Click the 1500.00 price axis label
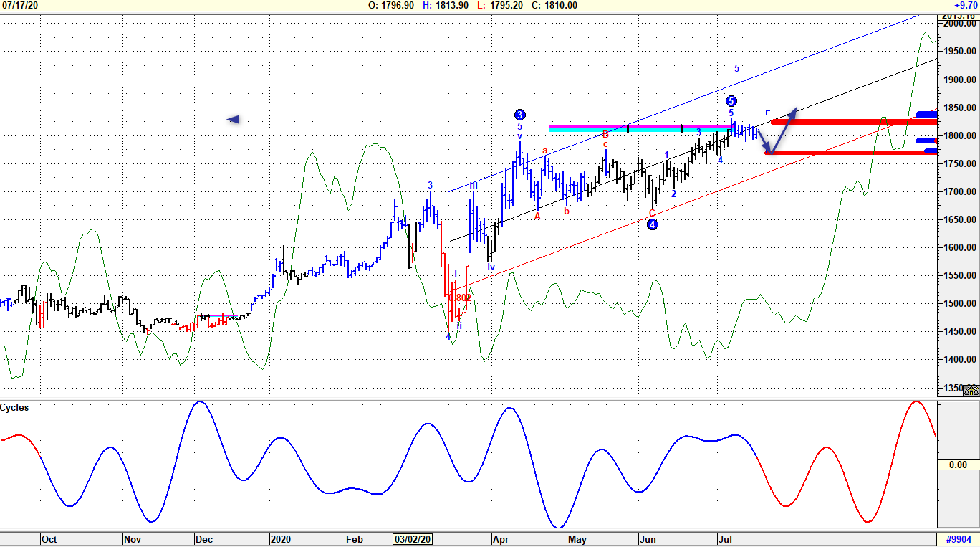This screenshot has height=547, width=980. [x=961, y=303]
